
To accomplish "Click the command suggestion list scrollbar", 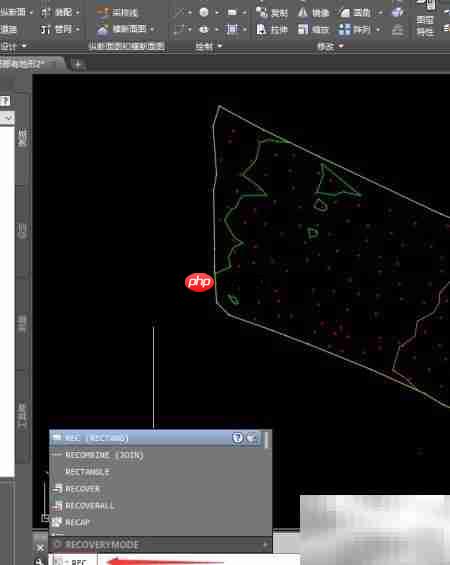I will pos(267,440).
